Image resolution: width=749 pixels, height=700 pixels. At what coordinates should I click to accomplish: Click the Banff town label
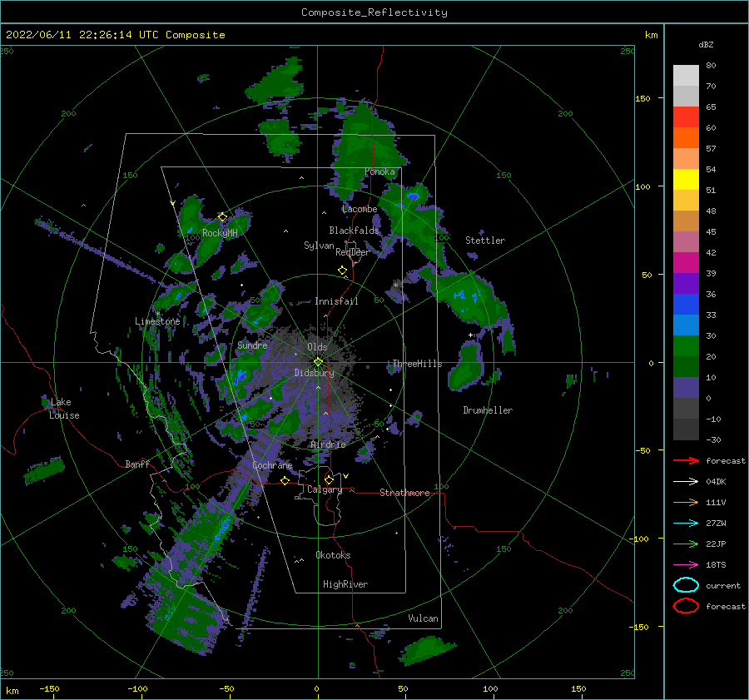pos(137,464)
